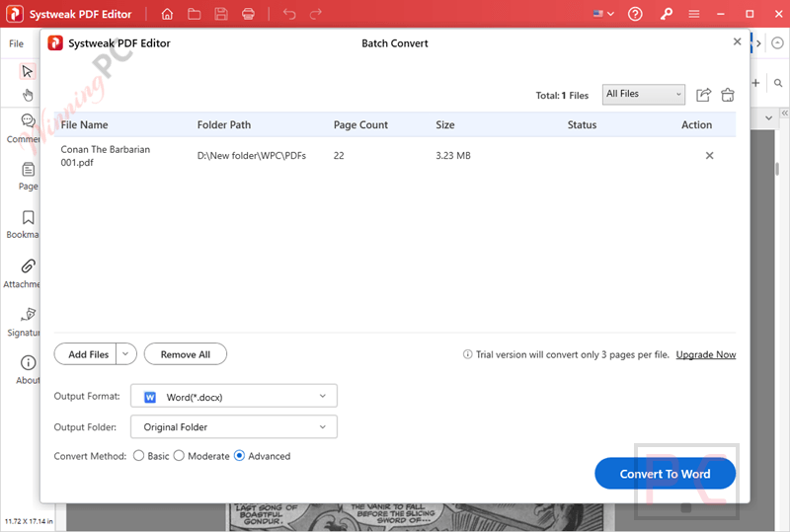Open the Output Folder dropdown

point(234,426)
